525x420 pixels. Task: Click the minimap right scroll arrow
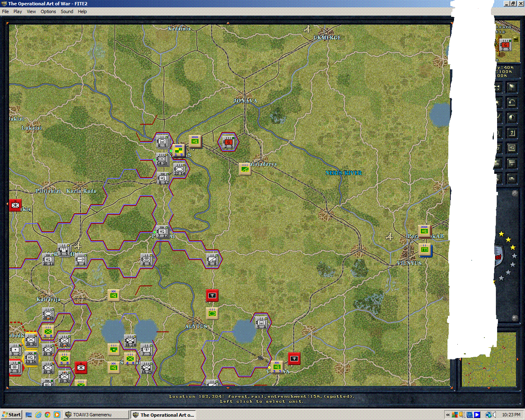pos(518,360)
